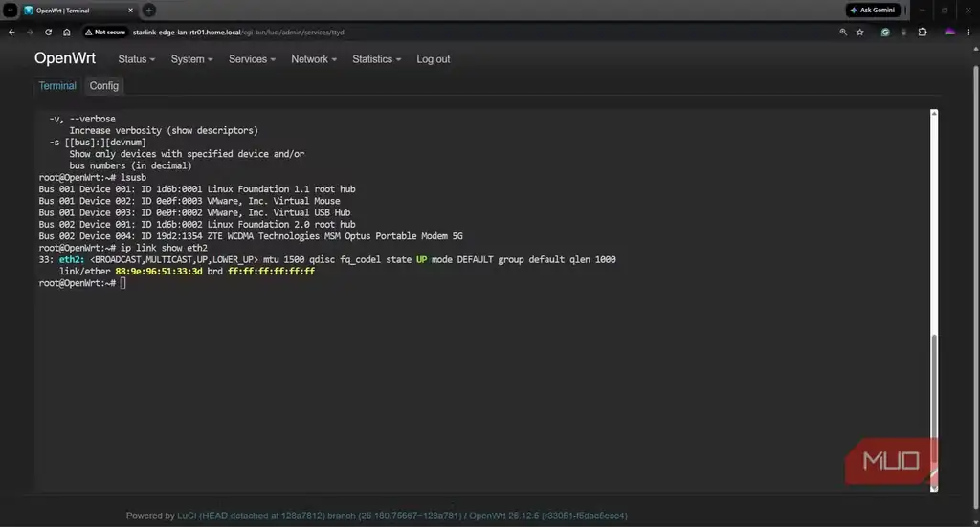The width and height of the screenshot is (980, 527).
Task: Expand the Services menu
Action: (252, 58)
